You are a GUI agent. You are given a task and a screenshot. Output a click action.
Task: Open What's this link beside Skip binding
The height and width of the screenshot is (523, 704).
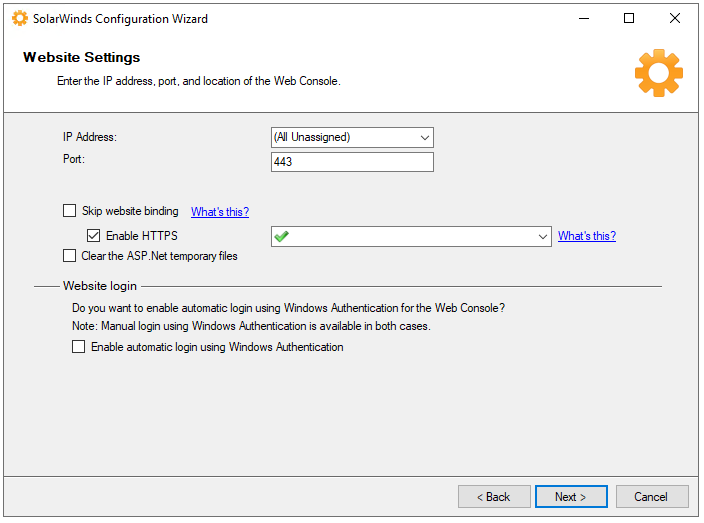pos(220,212)
